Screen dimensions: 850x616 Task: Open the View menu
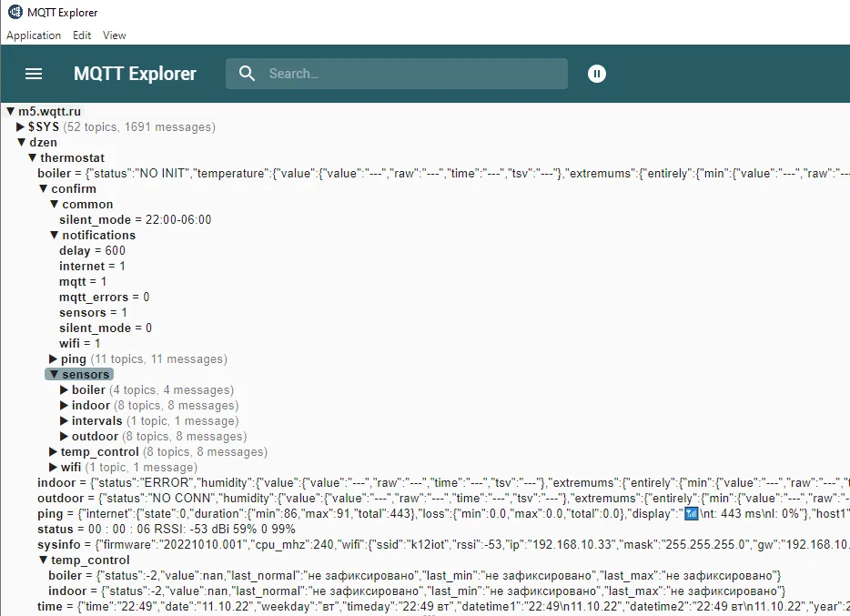point(114,35)
